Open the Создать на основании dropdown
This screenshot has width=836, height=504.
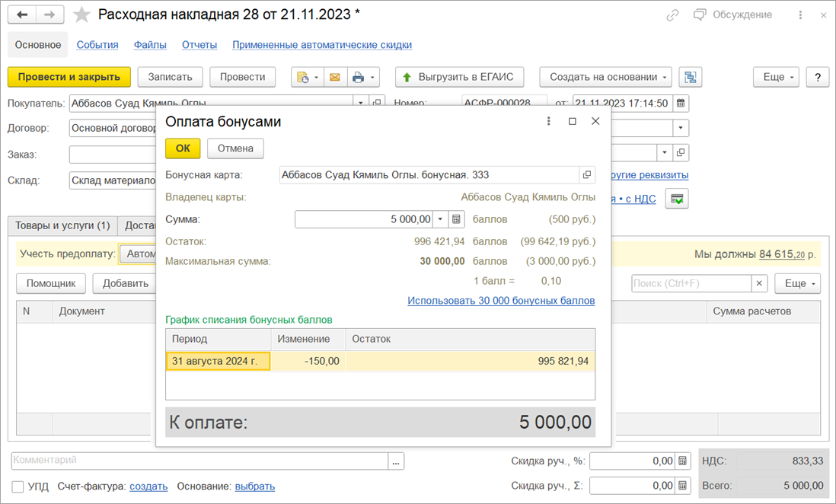tap(605, 77)
